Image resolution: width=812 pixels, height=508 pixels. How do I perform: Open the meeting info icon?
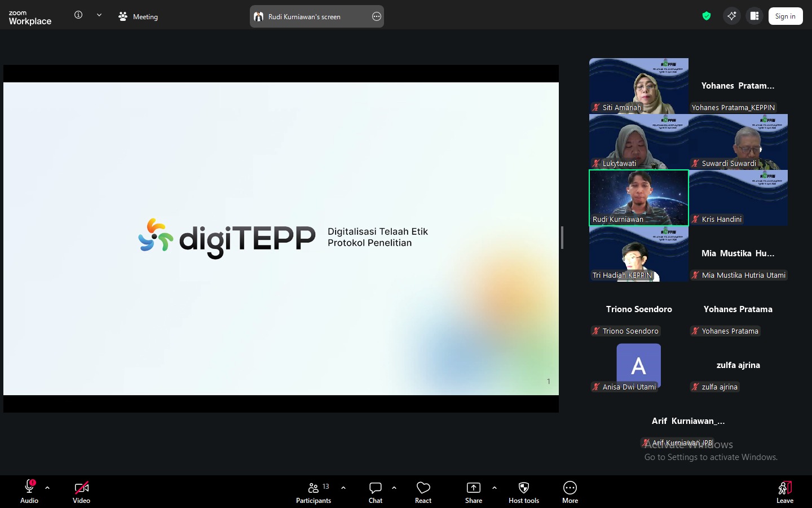[x=78, y=15]
